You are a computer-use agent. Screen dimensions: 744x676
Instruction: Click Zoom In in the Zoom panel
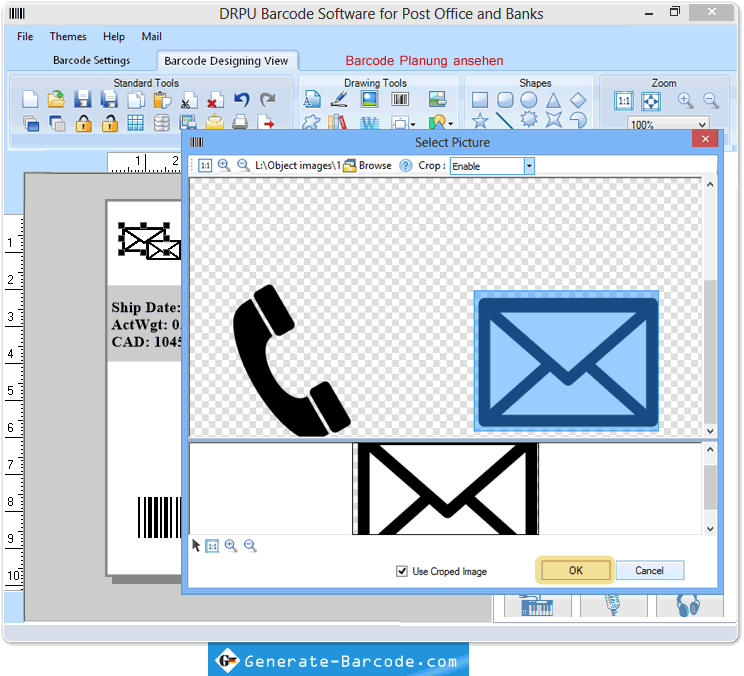click(685, 100)
